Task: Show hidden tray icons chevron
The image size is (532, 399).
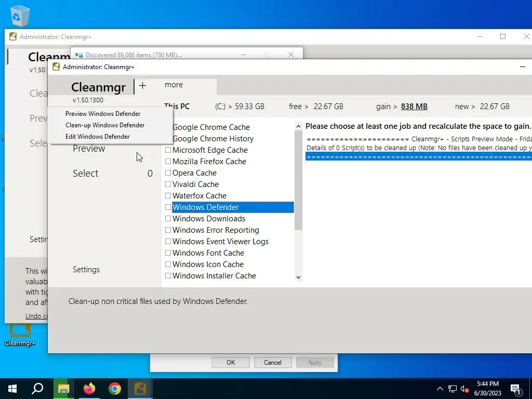Action: tap(440, 389)
